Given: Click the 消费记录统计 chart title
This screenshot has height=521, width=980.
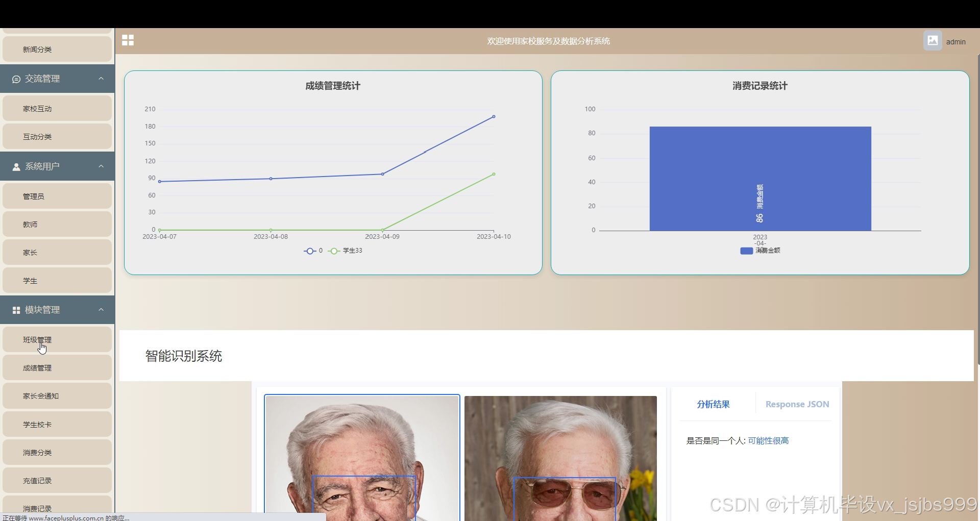Looking at the screenshot, I should pos(760,86).
